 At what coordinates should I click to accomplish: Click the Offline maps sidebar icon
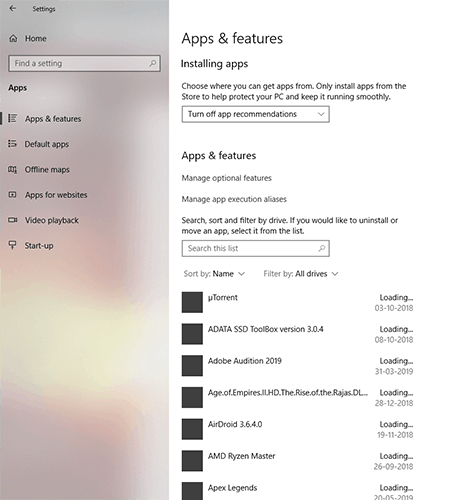pyautogui.click(x=12, y=169)
